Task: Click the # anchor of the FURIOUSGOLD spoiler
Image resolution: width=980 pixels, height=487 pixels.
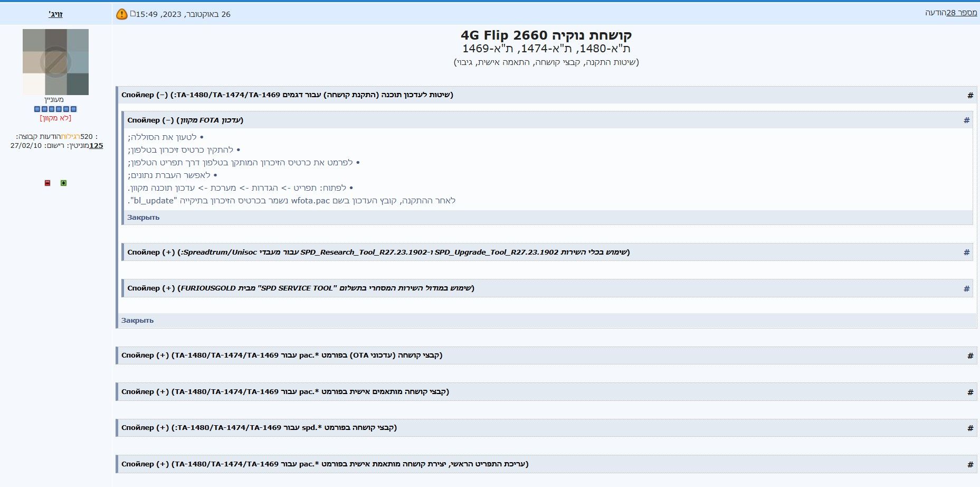Action: 966,289
